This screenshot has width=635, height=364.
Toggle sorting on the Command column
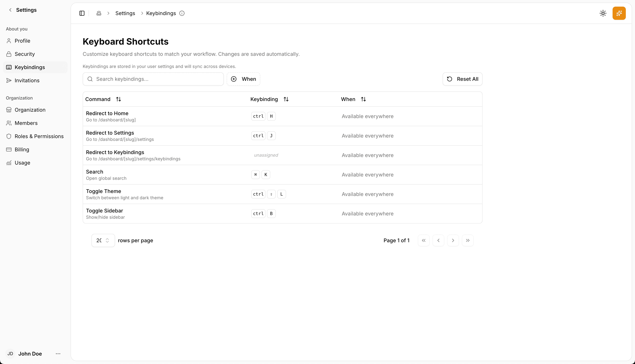point(118,99)
